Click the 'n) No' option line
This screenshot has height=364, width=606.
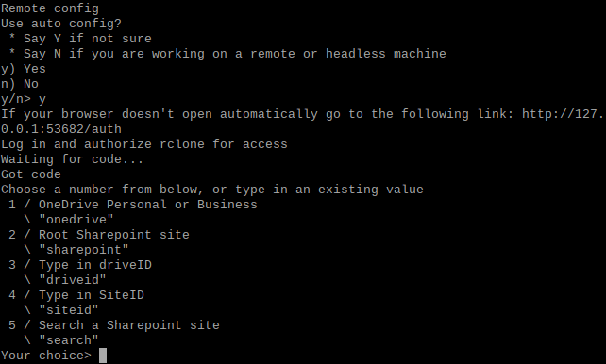tap(20, 84)
